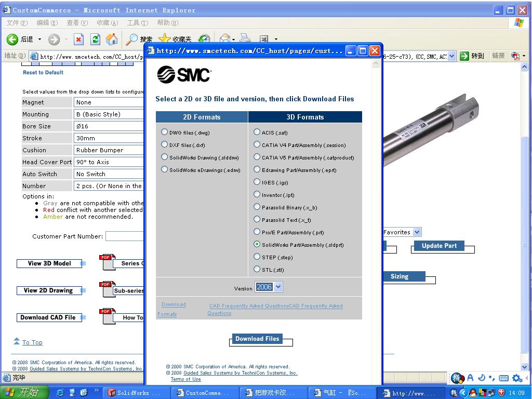532x399 pixels.
Task: Select STL (.stl) radio button
Action: pos(257,269)
